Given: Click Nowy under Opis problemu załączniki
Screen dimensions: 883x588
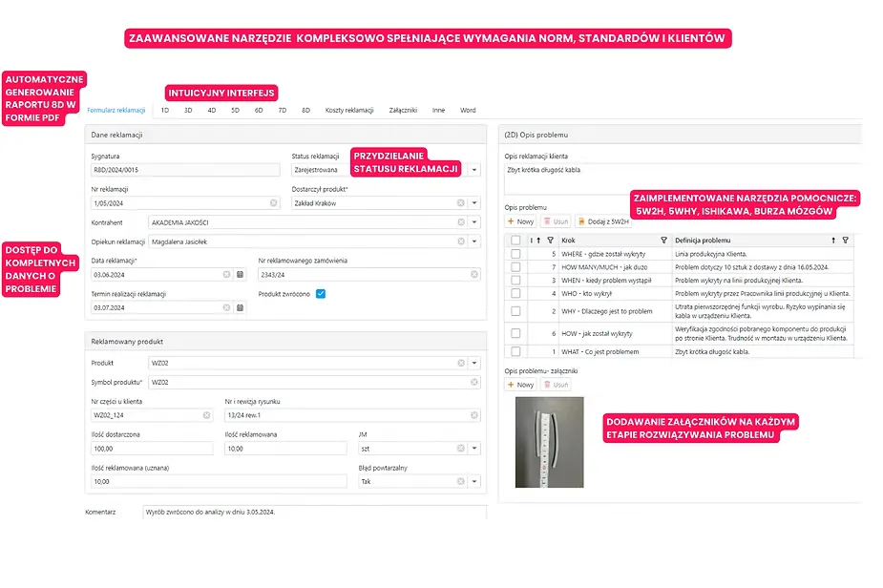Looking at the screenshot, I should [520, 385].
